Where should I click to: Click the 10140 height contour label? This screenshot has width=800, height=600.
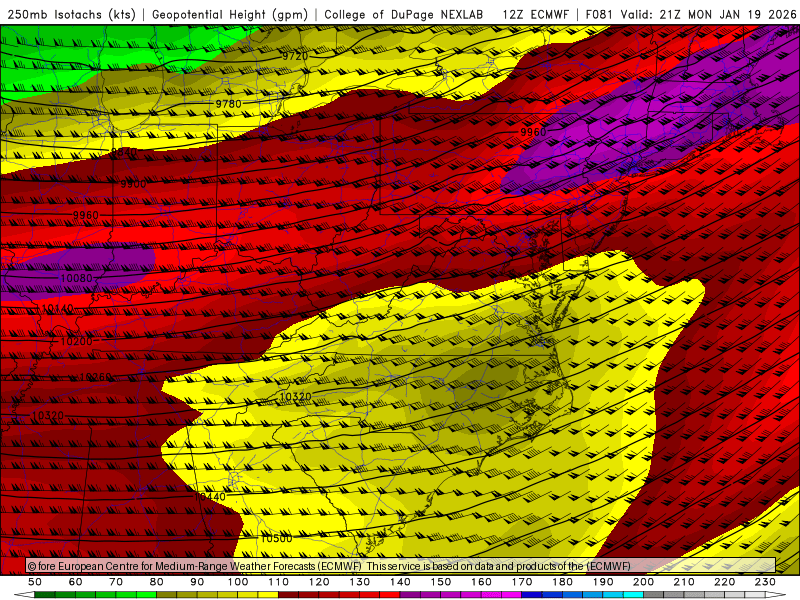pyautogui.click(x=57, y=309)
